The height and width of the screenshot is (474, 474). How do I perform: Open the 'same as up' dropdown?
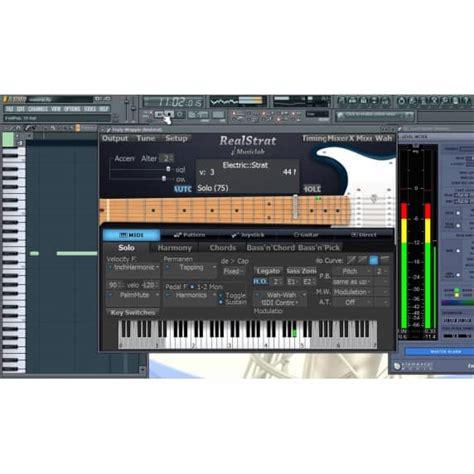(353, 282)
